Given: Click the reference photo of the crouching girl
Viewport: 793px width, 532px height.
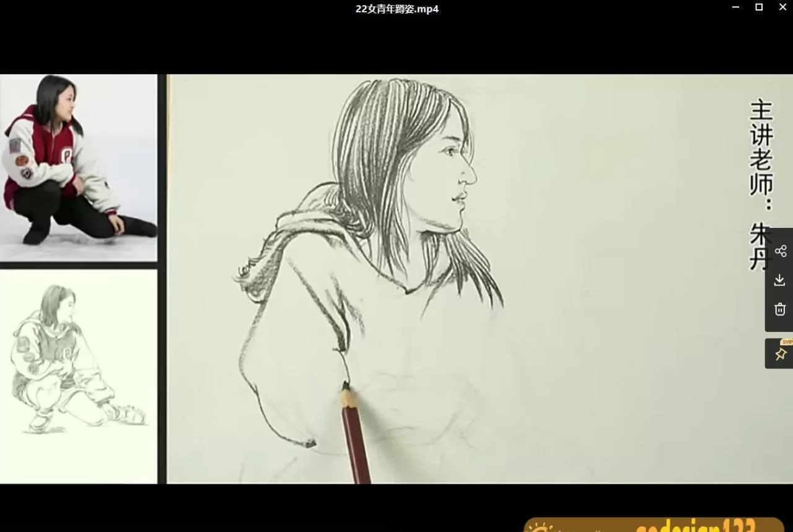Looking at the screenshot, I should pos(78,167).
